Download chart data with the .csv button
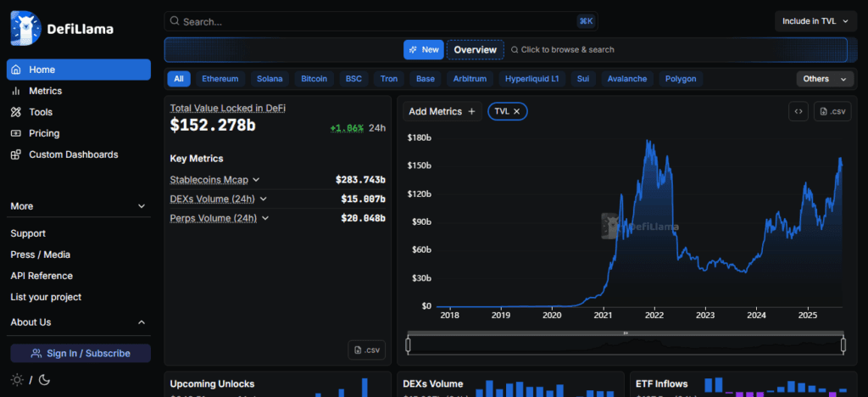This screenshot has height=397, width=868. (x=832, y=111)
